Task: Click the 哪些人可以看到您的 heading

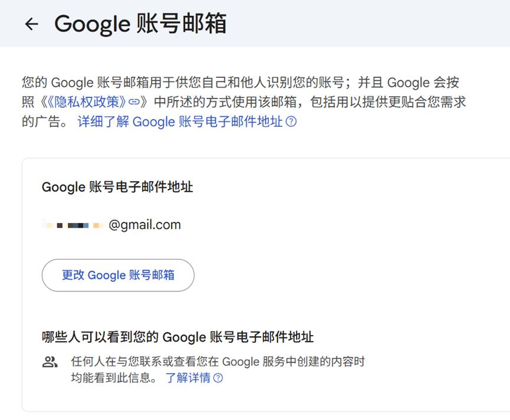Action: (x=177, y=337)
